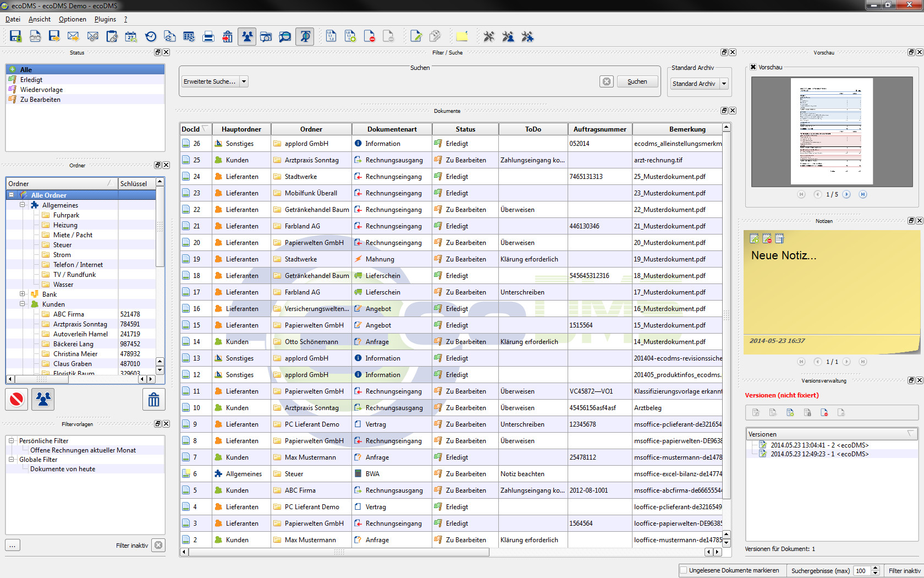Open the Plugins menu
Image resolution: width=924 pixels, height=578 pixels.
tap(105, 19)
